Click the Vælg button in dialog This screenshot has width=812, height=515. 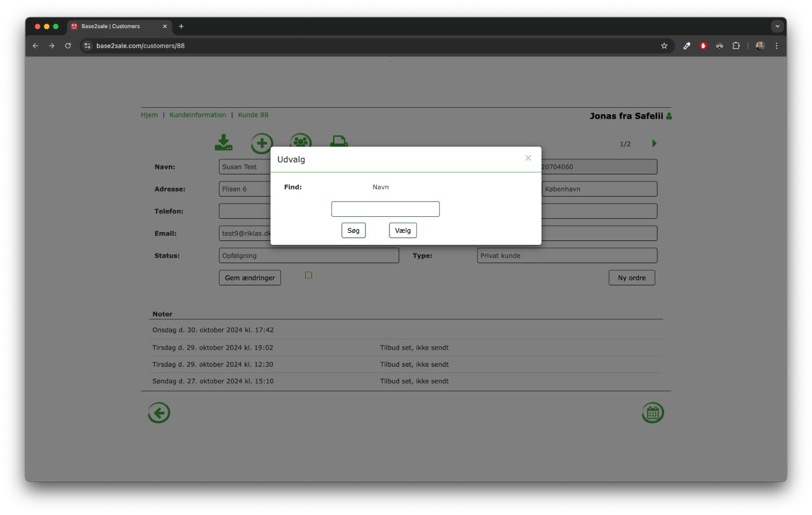click(403, 231)
